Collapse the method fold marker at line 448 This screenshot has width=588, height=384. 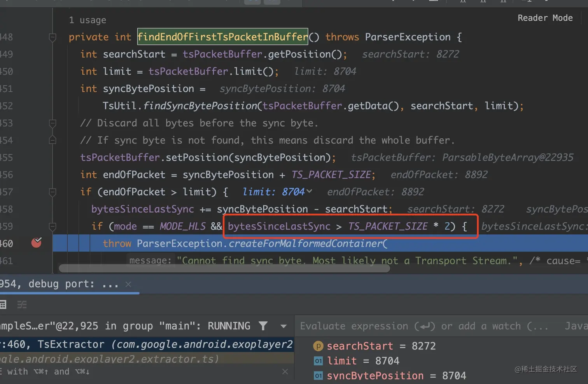52,37
